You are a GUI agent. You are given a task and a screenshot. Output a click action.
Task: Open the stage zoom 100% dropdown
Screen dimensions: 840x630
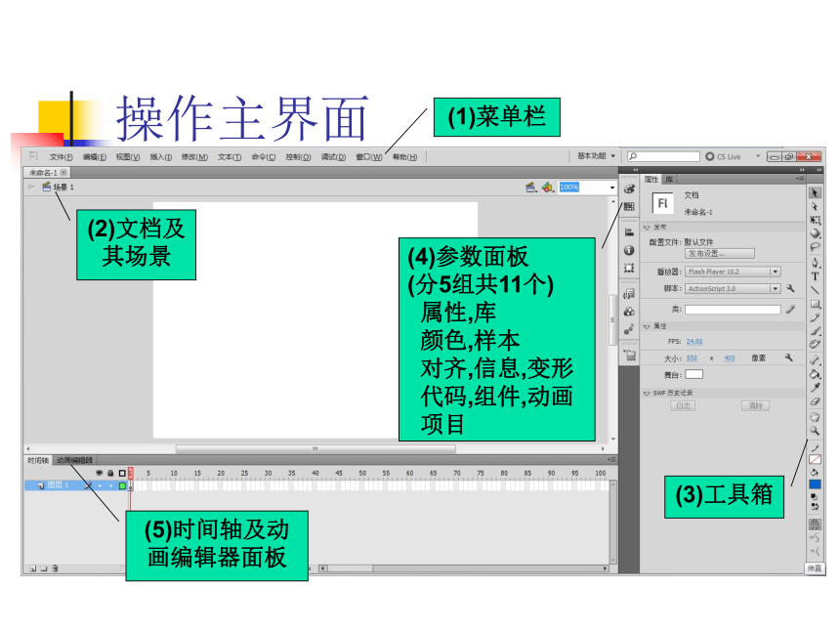(x=611, y=188)
